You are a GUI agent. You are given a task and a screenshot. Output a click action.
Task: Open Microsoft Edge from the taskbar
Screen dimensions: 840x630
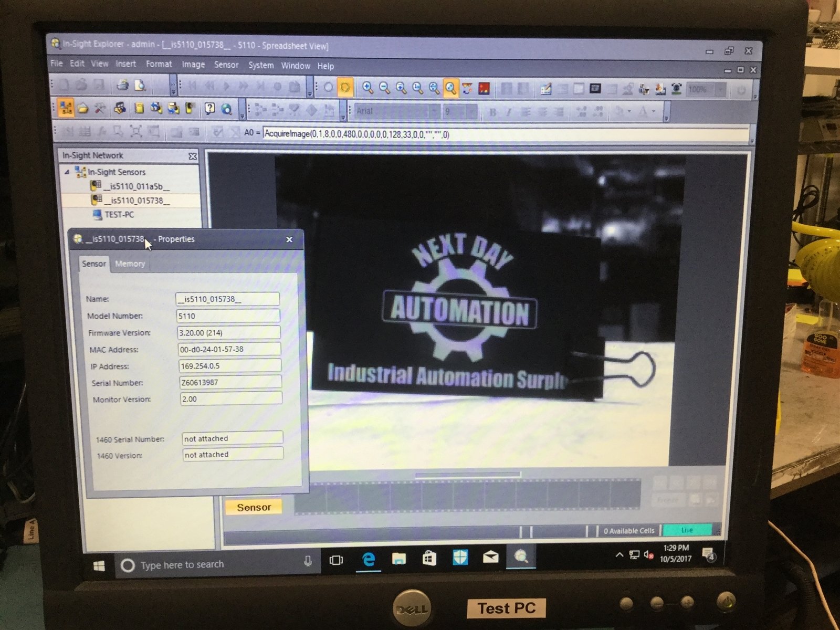tap(369, 559)
